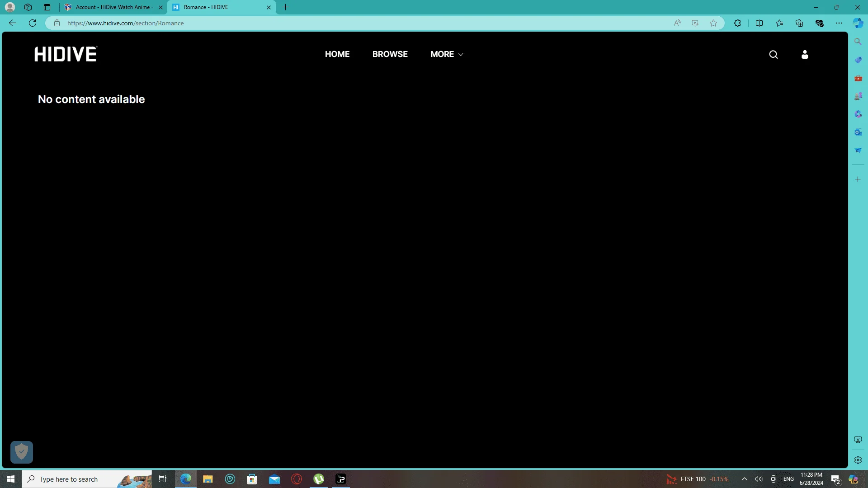Open browser Extensions puzzle icon

737,23
